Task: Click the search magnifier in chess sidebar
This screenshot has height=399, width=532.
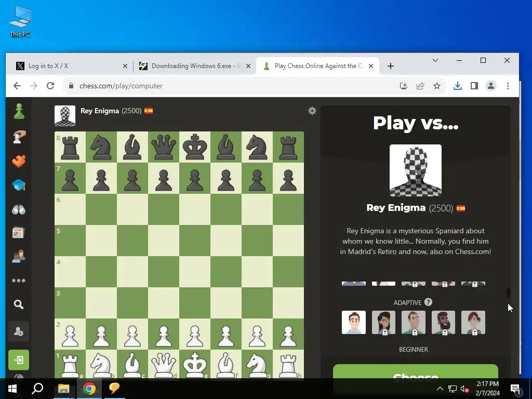Action: (19, 304)
